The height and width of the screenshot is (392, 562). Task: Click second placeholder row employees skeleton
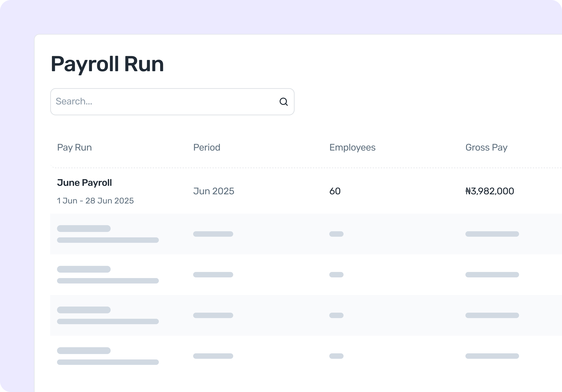click(336, 275)
